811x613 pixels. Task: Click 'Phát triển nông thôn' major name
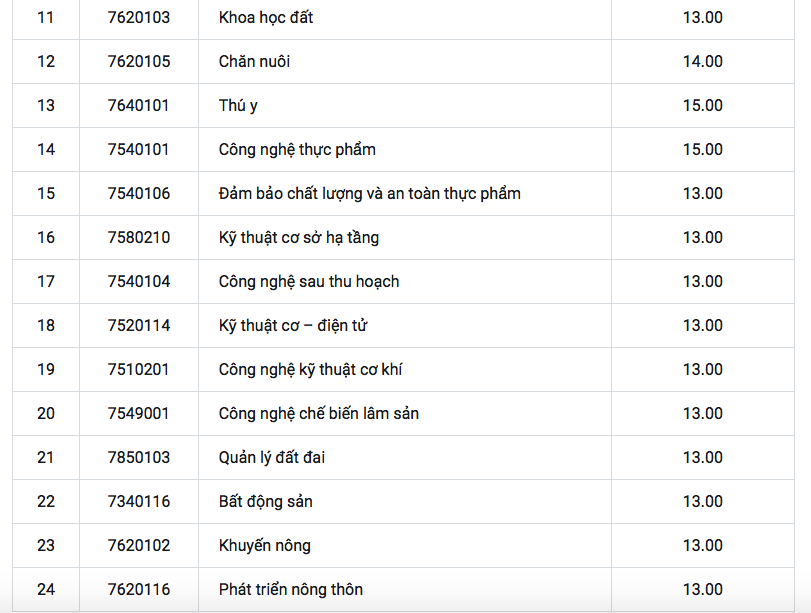290,590
